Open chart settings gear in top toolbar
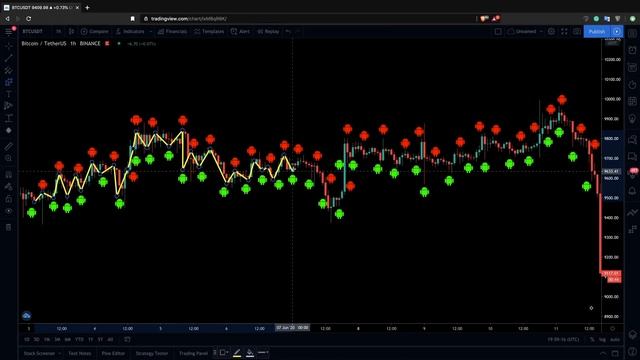 (x=551, y=31)
